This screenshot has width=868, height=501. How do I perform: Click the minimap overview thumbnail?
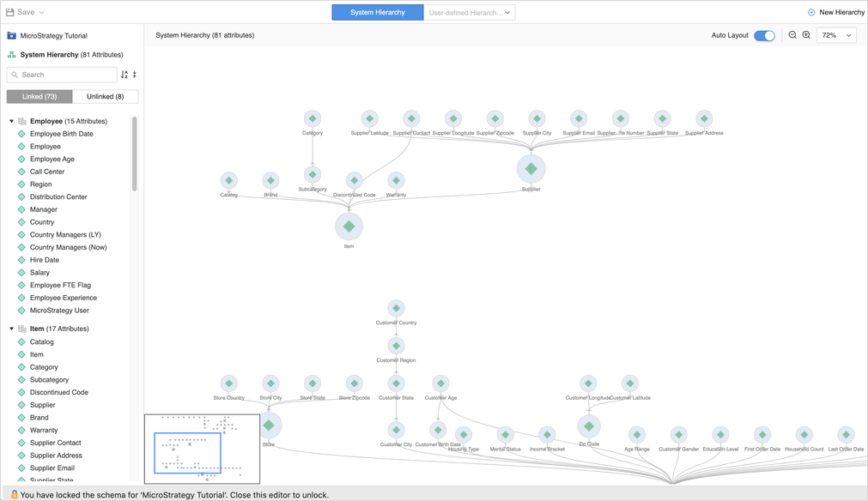202,449
